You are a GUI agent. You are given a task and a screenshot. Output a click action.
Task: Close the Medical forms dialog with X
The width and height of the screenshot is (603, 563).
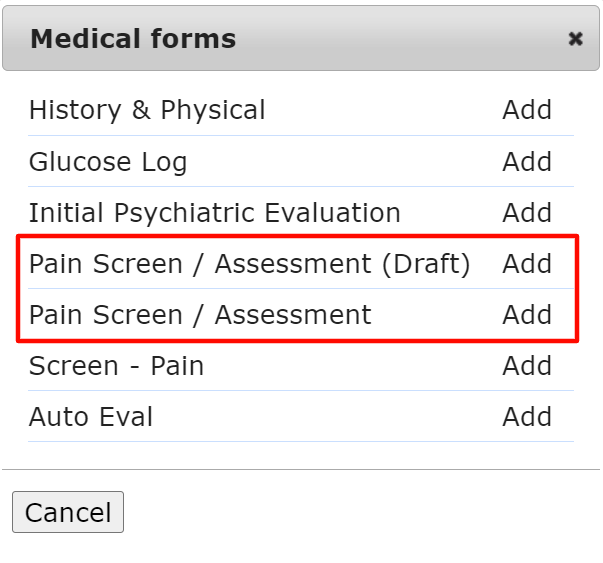(575, 39)
